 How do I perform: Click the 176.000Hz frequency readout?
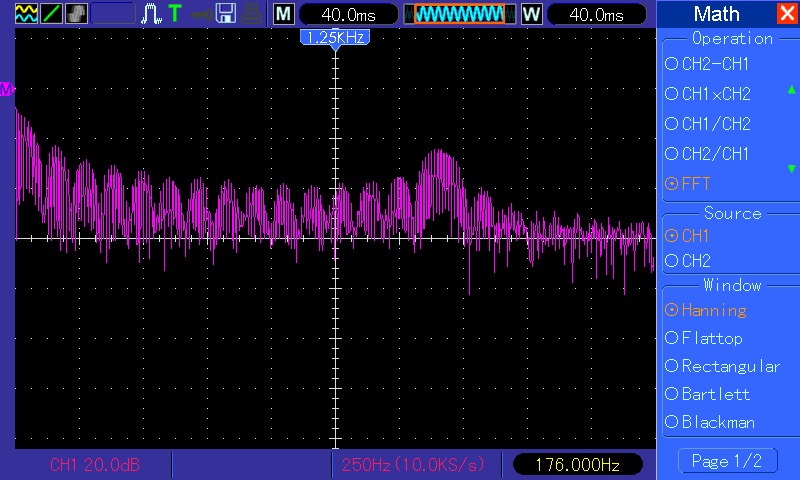(577, 464)
